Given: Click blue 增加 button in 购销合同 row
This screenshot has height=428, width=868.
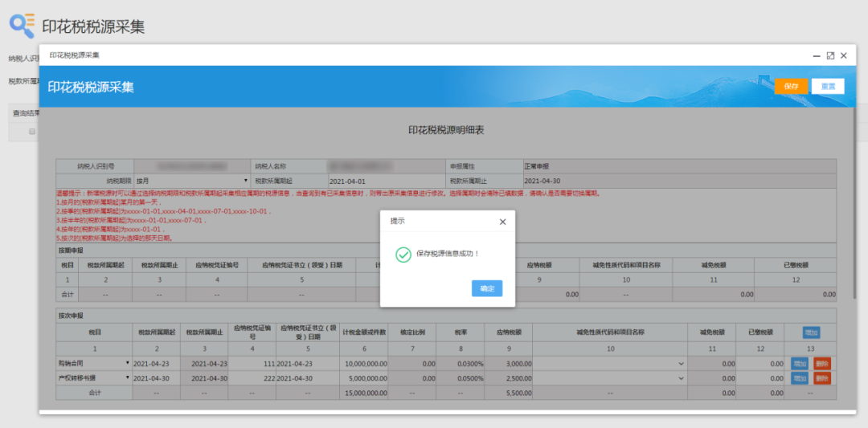Looking at the screenshot, I should click(799, 364).
